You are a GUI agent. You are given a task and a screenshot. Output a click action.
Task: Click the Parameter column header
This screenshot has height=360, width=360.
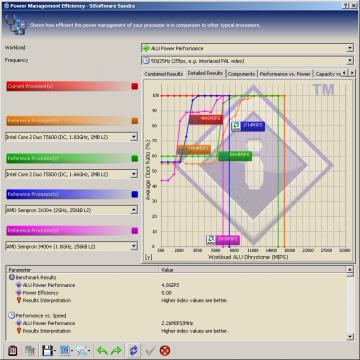click(x=82, y=270)
